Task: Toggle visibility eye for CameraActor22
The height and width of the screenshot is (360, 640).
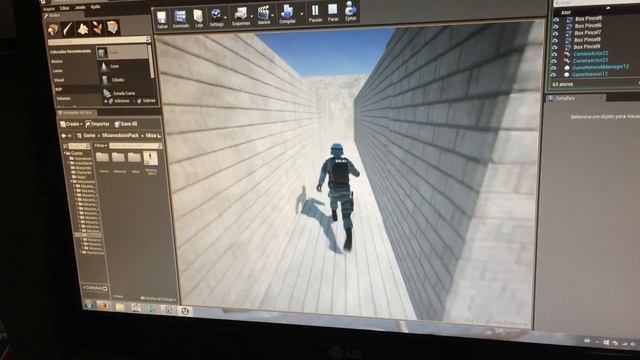Action: 554,54
